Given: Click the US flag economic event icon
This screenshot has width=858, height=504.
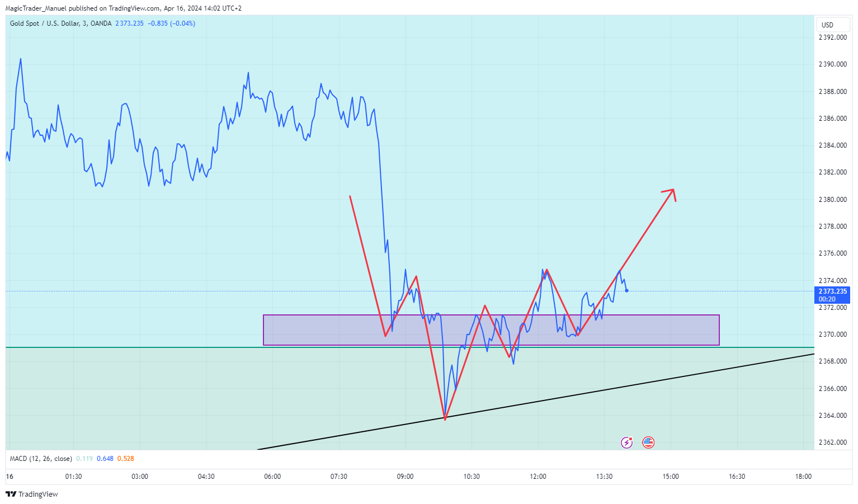Looking at the screenshot, I should 648,442.
